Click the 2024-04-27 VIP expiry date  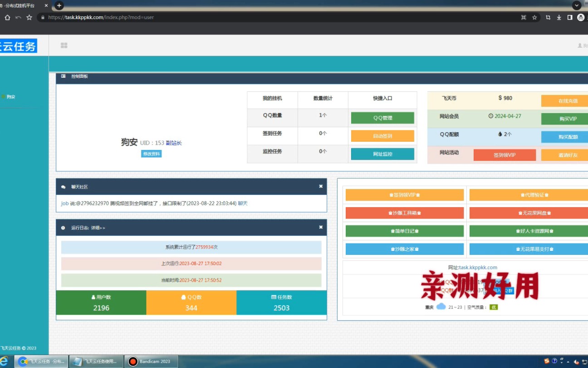(505, 116)
